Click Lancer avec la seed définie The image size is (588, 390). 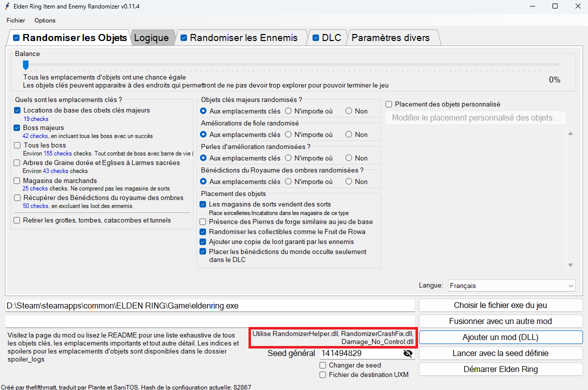pos(500,353)
